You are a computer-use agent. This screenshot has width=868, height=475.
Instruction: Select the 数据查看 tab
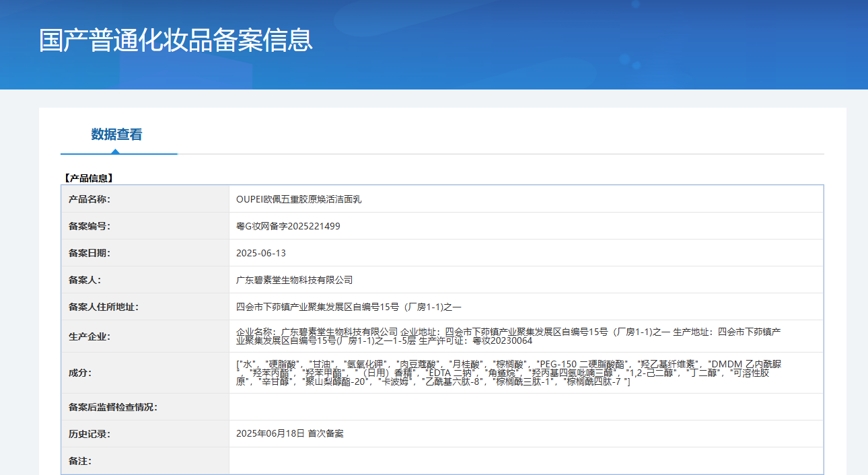[x=116, y=135]
